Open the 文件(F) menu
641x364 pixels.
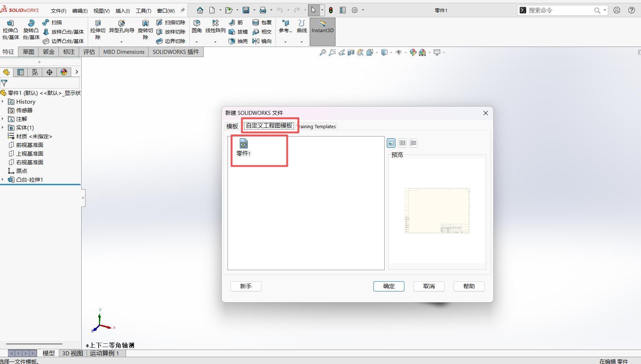point(59,10)
